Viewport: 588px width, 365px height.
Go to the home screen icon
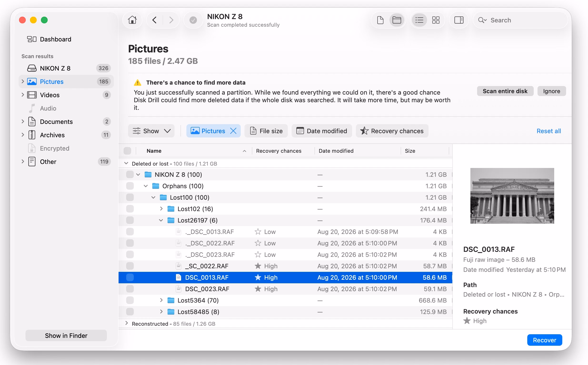pos(132,20)
